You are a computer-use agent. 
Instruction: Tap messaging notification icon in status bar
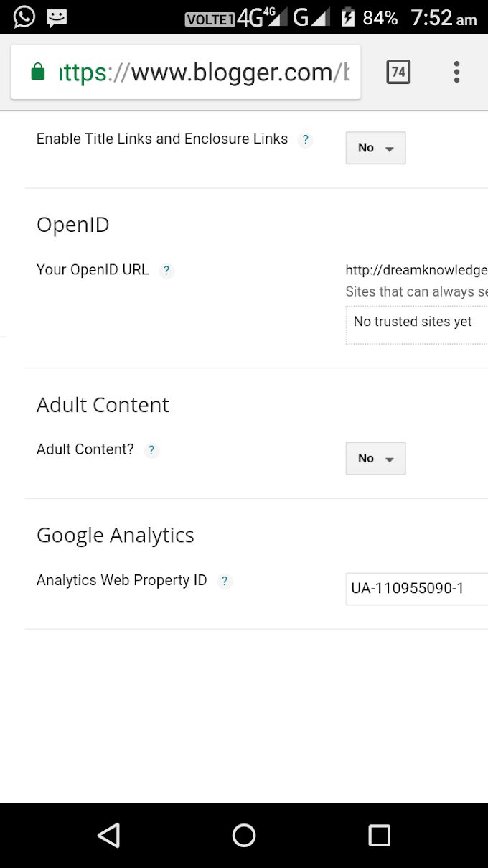[x=57, y=17]
